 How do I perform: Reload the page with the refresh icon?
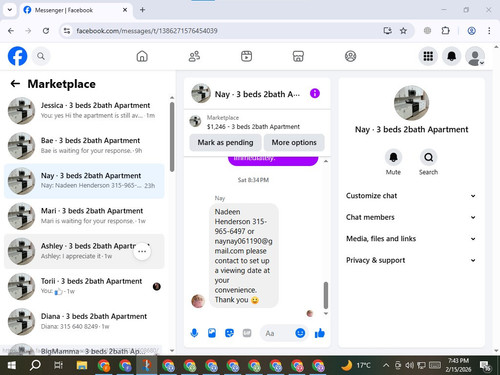(46, 31)
